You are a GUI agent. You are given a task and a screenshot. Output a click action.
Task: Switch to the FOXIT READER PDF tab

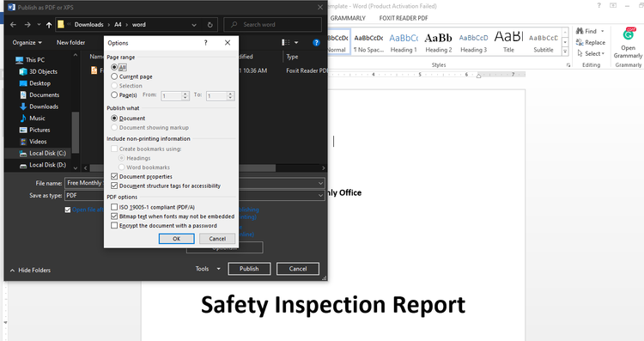[x=404, y=18]
